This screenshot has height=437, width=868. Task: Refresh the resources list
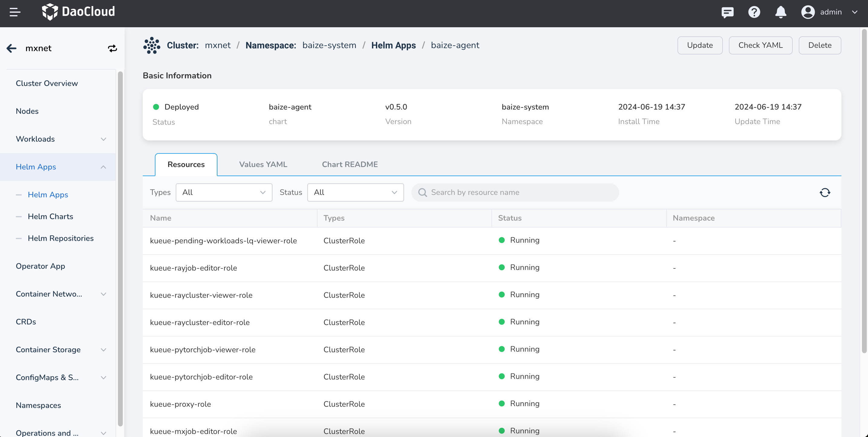[824, 192]
